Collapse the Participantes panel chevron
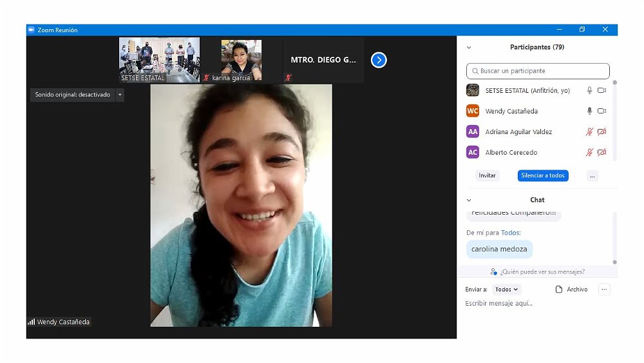Screen dimensions: 644x363 click(469, 47)
